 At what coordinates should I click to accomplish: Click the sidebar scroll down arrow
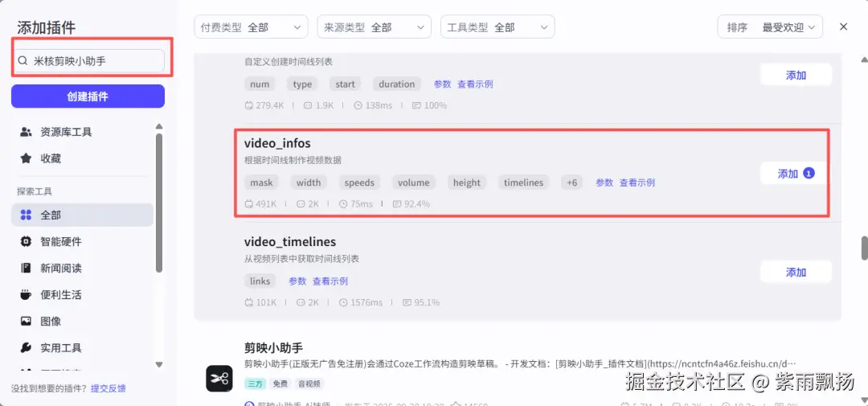pos(159,364)
